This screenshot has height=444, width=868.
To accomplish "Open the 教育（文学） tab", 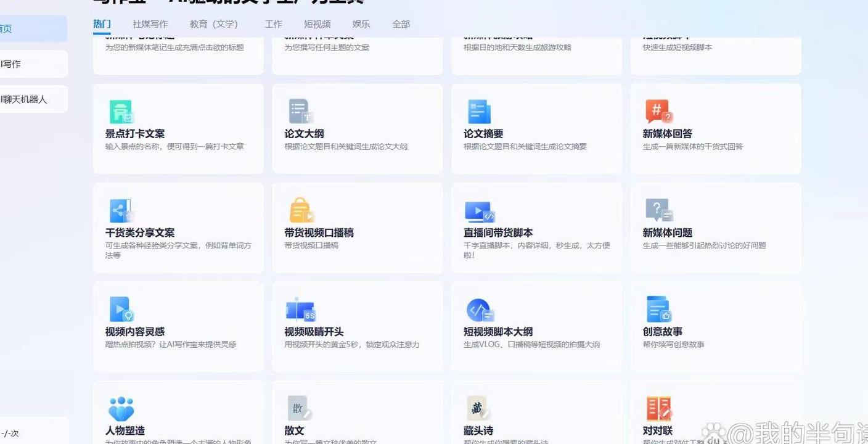I will 213,24.
